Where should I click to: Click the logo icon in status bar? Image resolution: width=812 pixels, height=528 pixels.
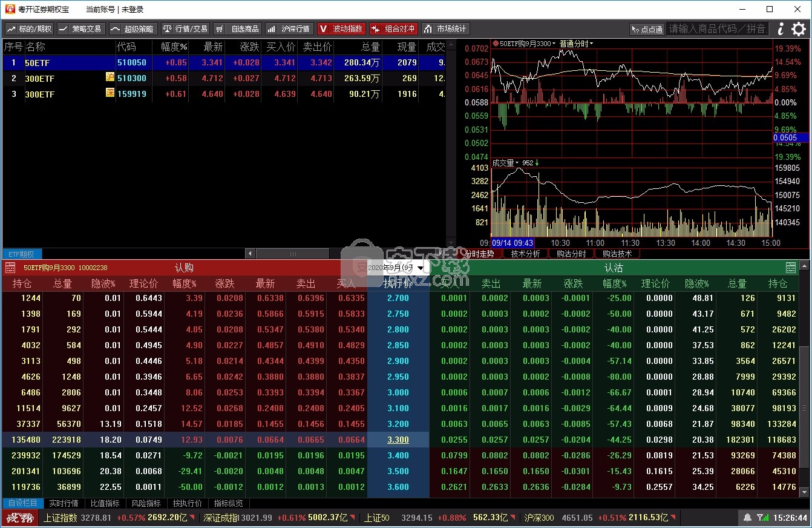coord(21,518)
